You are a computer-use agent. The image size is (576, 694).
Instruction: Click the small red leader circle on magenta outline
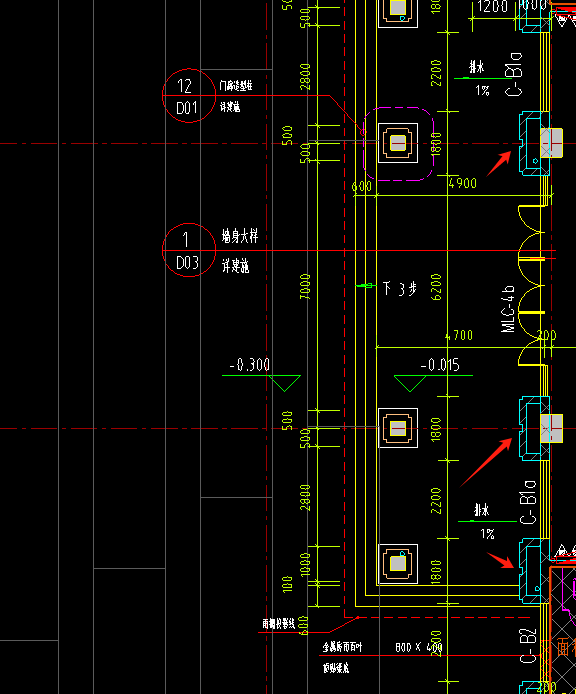[x=363, y=132]
